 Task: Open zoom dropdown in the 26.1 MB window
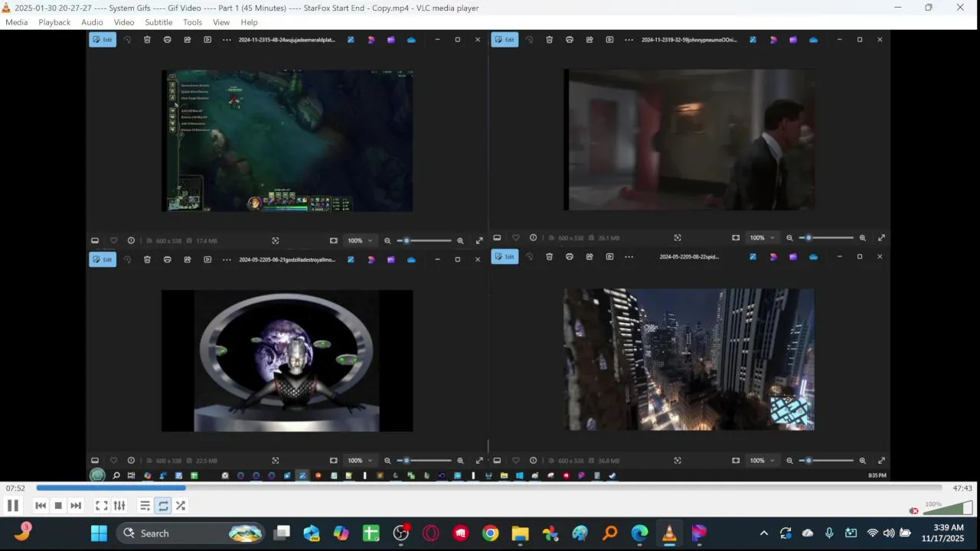762,238
